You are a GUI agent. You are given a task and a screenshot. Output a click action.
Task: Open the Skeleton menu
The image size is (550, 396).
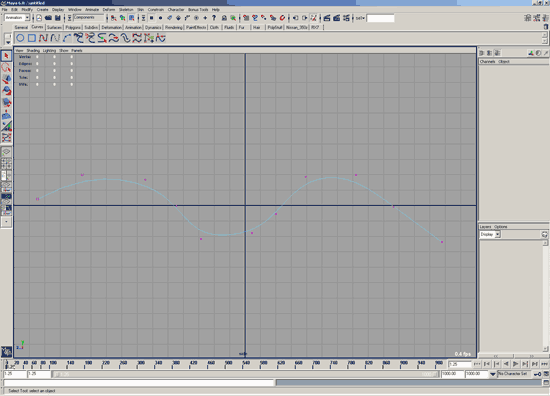click(x=126, y=9)
